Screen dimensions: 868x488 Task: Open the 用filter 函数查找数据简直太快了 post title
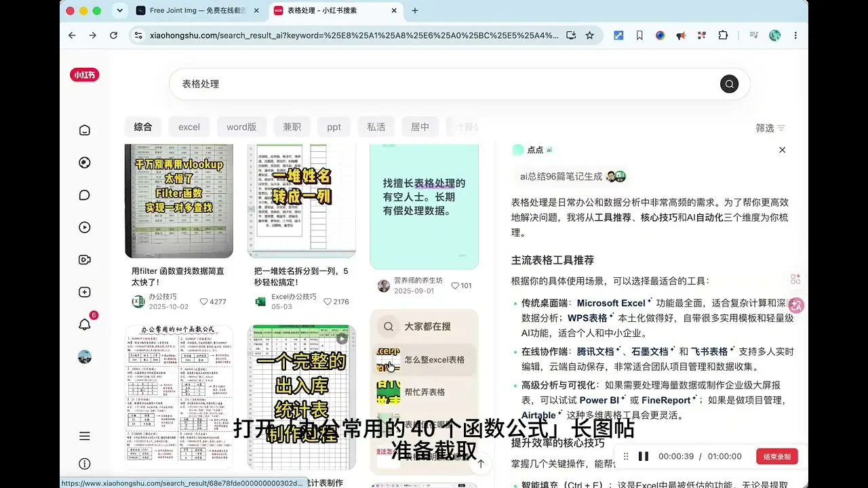pos(178,277)
